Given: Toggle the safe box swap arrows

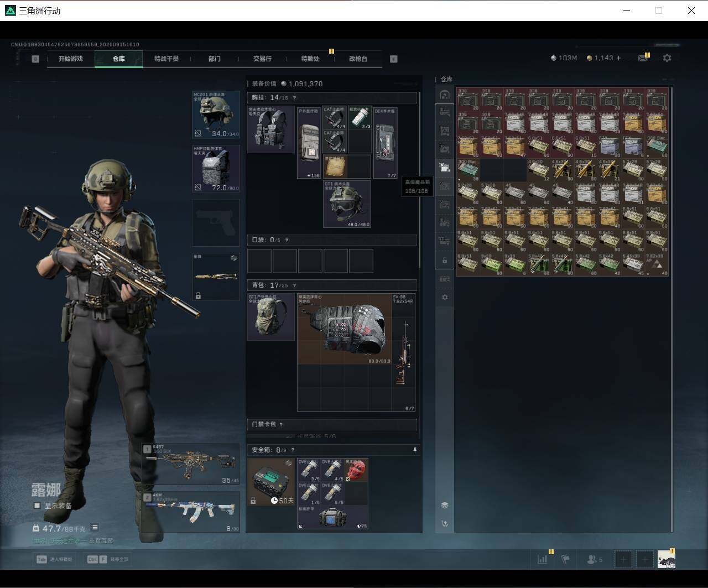Looking at the screenshot, I should (x=289, y=463).
